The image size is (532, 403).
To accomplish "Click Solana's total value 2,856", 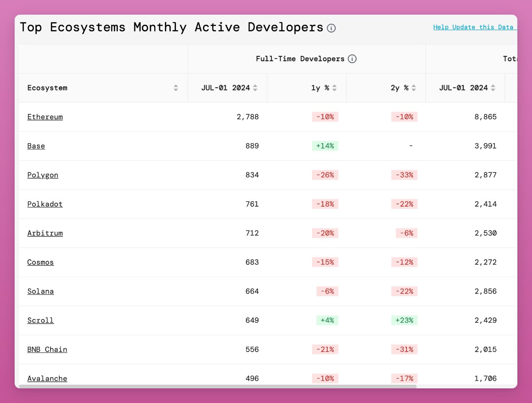I will click(485, 291).
